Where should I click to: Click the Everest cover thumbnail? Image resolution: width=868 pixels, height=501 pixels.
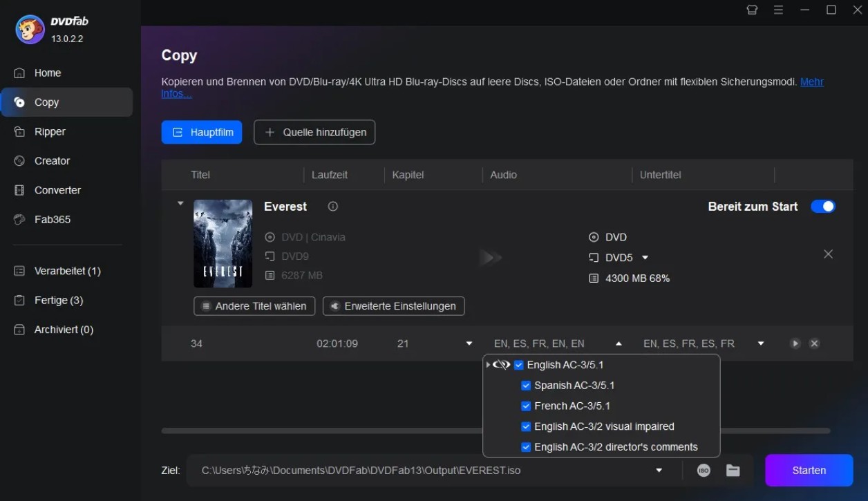(x=223, y=243)
